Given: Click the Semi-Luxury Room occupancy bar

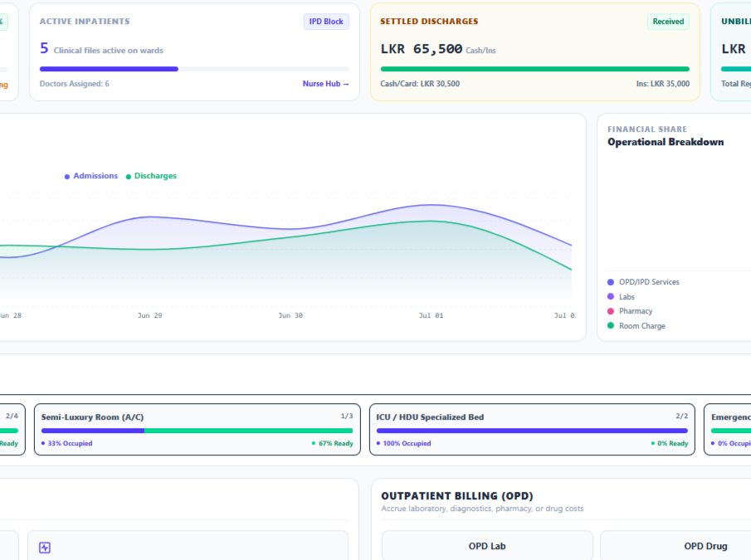Looking at the screenshot, I should pos(197,431).
